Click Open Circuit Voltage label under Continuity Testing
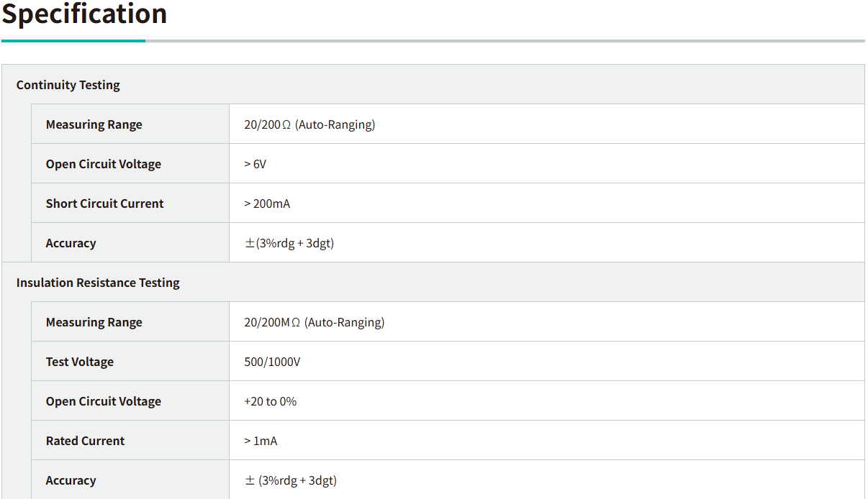The width and height of the screenshot is (868, 499). point(104,164)
